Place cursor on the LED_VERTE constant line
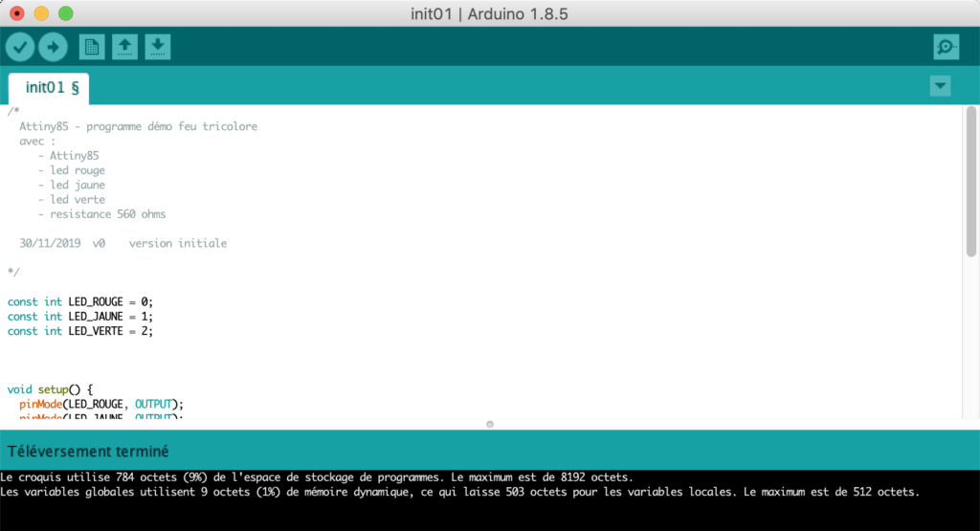Viewport: 980px width, 531px height. point(80,331)
